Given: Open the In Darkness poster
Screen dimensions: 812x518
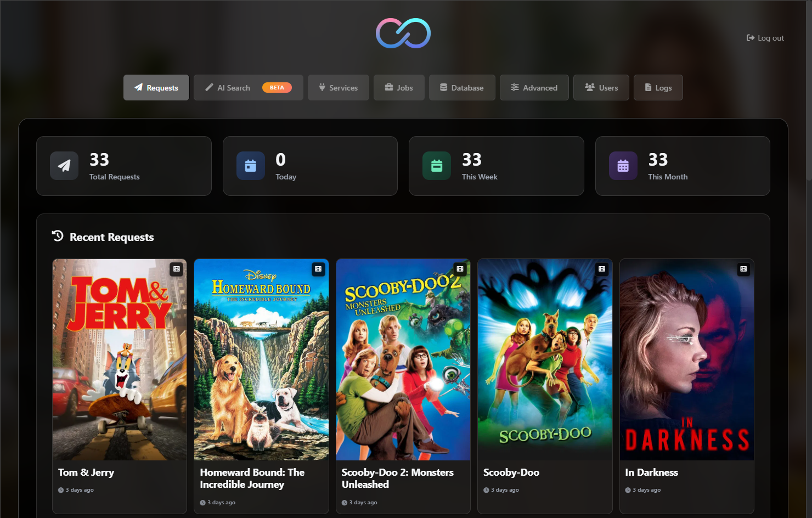Looking at the screenshot, I should [x=687, y=359].
